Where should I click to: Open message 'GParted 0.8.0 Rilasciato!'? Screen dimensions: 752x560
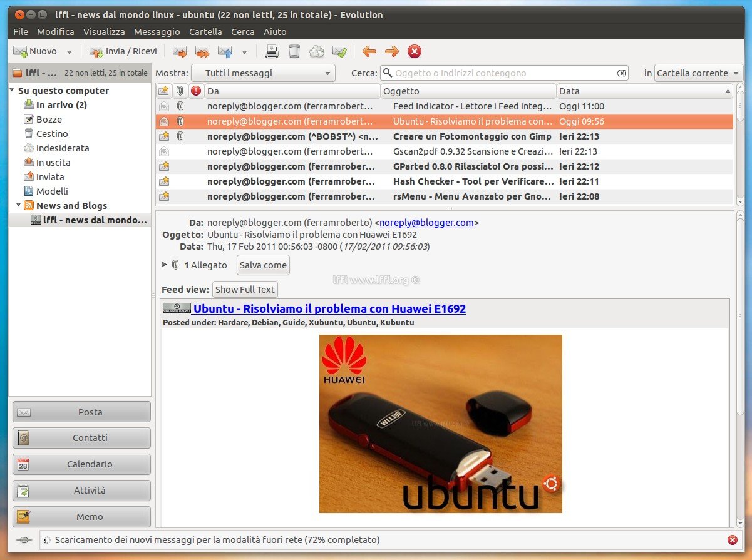point(445,166)
